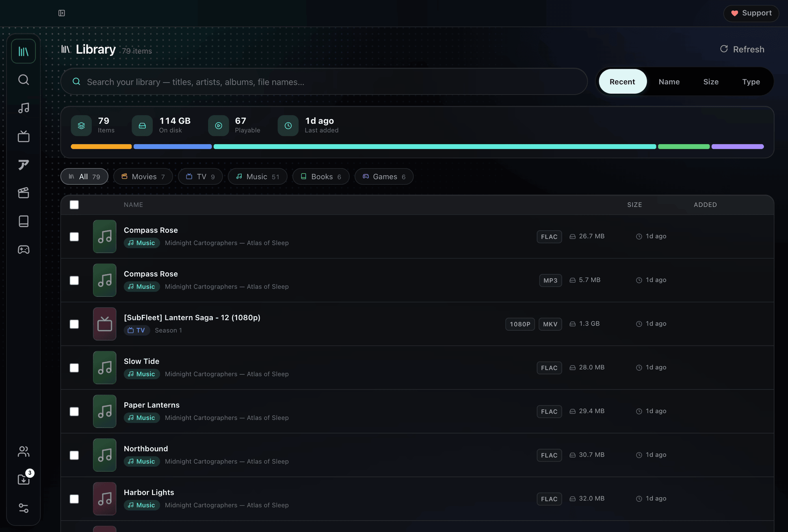Image resolution: width=788 pixels, height=532 pixels.
Task: Focus the library search field
Action: pos(324,82)
